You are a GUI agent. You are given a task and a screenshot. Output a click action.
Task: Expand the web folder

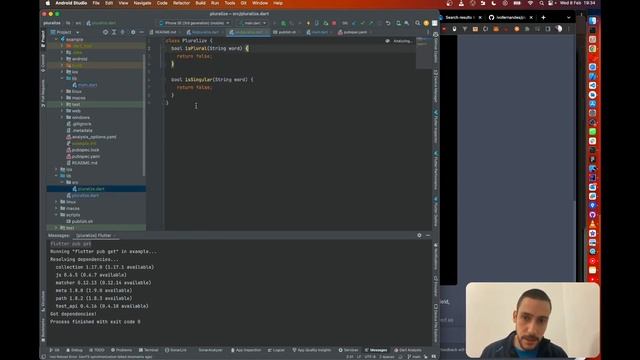pyautogui.click(x=62, y=111)
